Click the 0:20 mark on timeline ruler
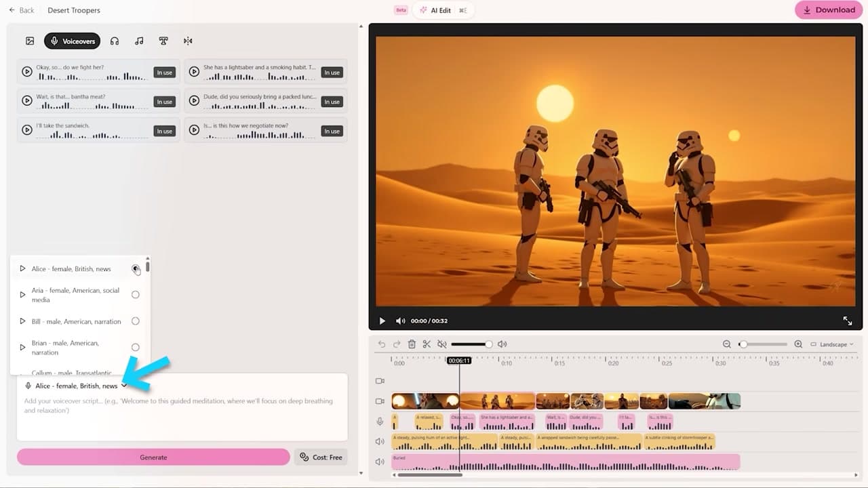868x488 pixels. point(613,363)
